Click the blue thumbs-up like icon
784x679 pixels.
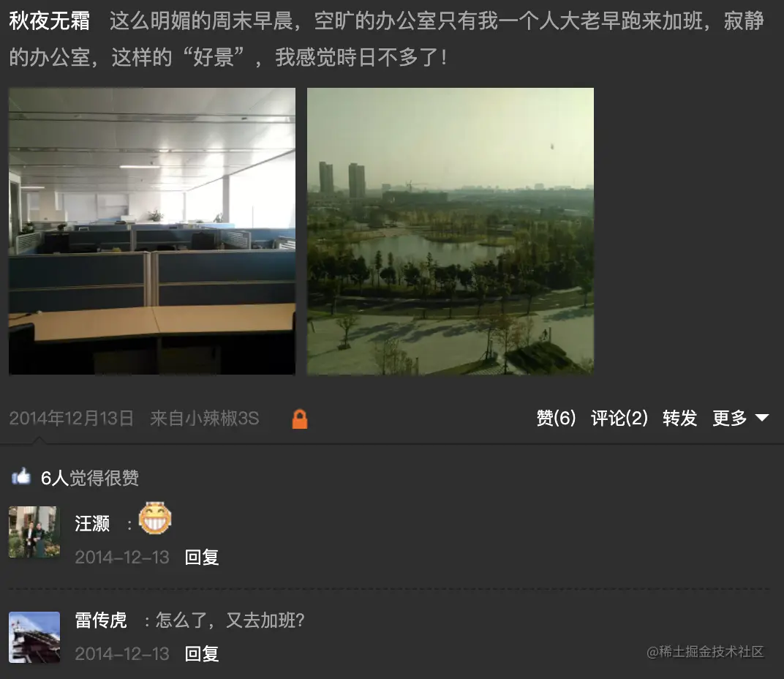click(x=21, y=477)
